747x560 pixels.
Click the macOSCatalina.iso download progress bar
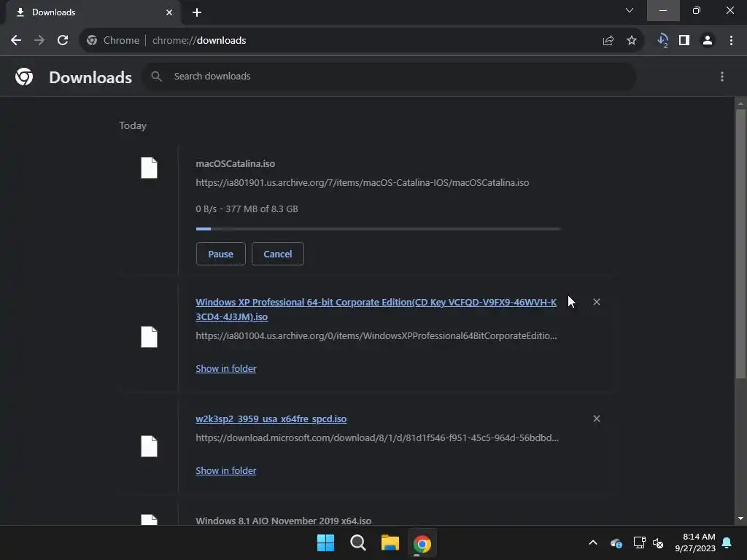379,229
